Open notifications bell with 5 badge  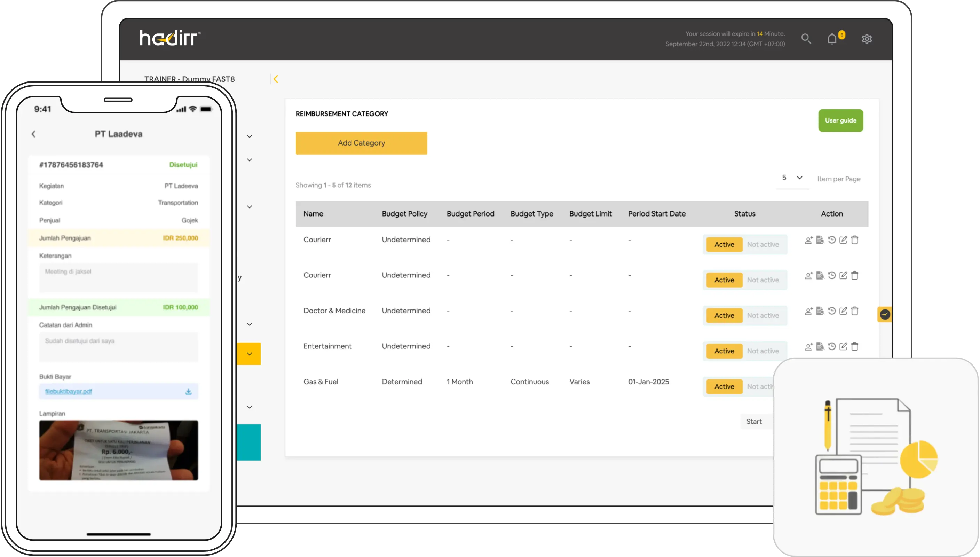click(832, 39)
